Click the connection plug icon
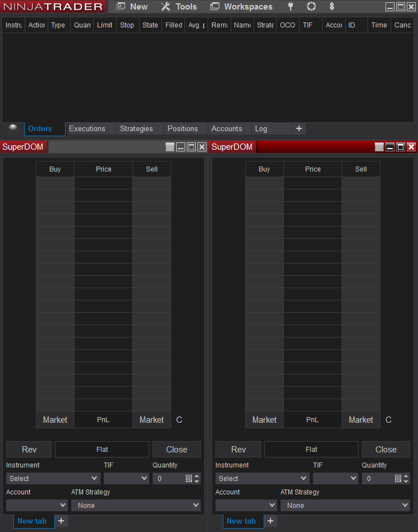 pos(291,6)
